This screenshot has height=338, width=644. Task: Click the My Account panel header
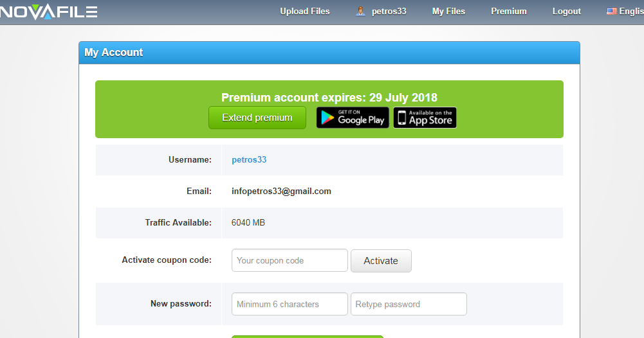[x=329, y=53]
